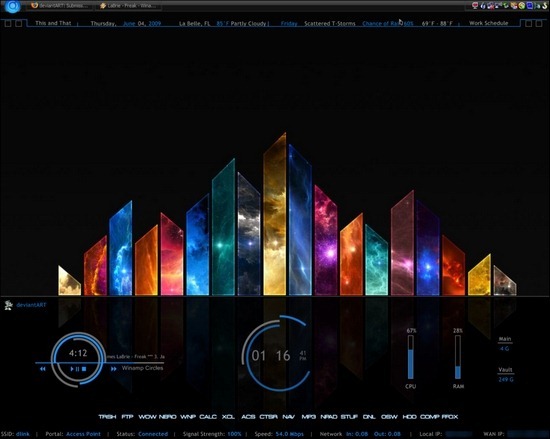Click second small square left of This and That
Image resolution: width=550 pixels, height=439 pixels.
click(19, 23)
